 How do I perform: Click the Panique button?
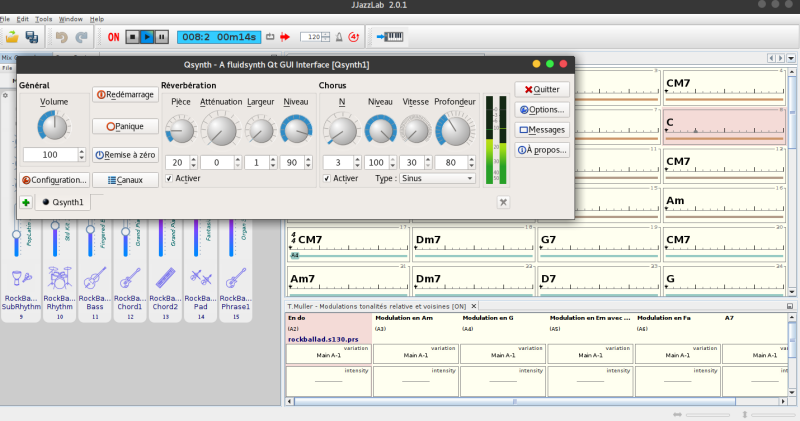tap(125, 126)
